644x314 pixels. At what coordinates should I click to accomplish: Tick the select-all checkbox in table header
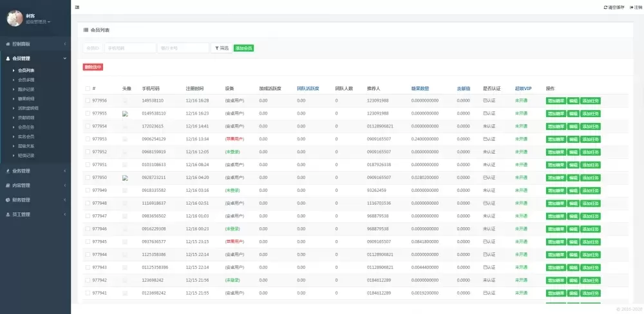coord(88,88)
